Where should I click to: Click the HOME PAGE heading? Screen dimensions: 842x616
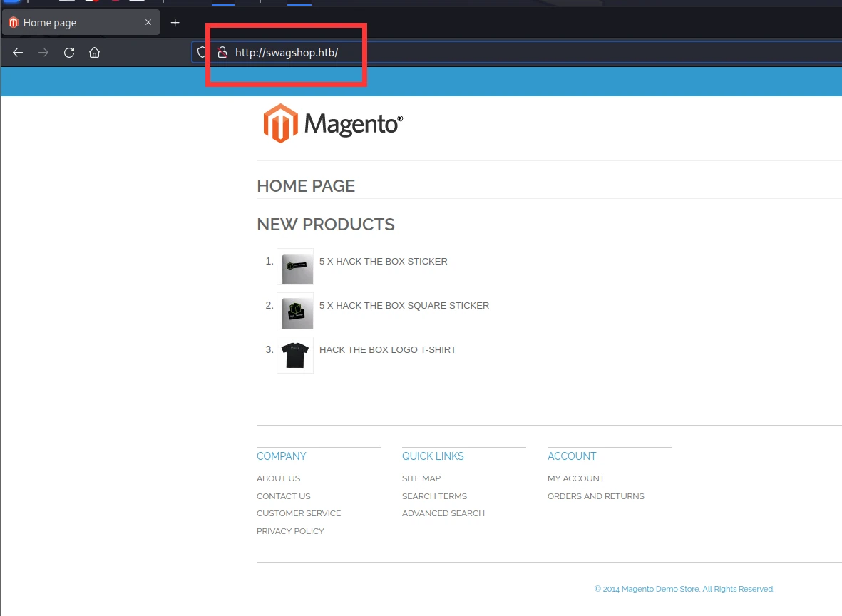306,186
